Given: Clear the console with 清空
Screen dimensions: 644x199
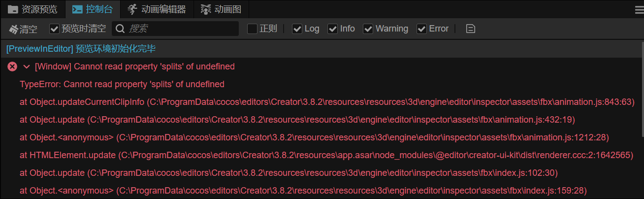Looking at the screenshot, I should pos(23,29).
